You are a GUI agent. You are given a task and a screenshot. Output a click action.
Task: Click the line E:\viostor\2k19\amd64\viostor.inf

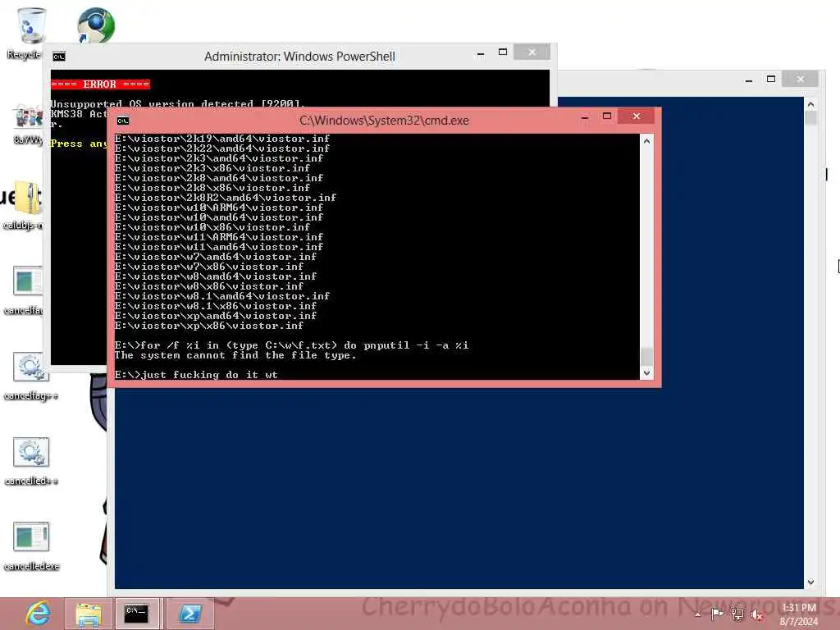tap(221, 138)
